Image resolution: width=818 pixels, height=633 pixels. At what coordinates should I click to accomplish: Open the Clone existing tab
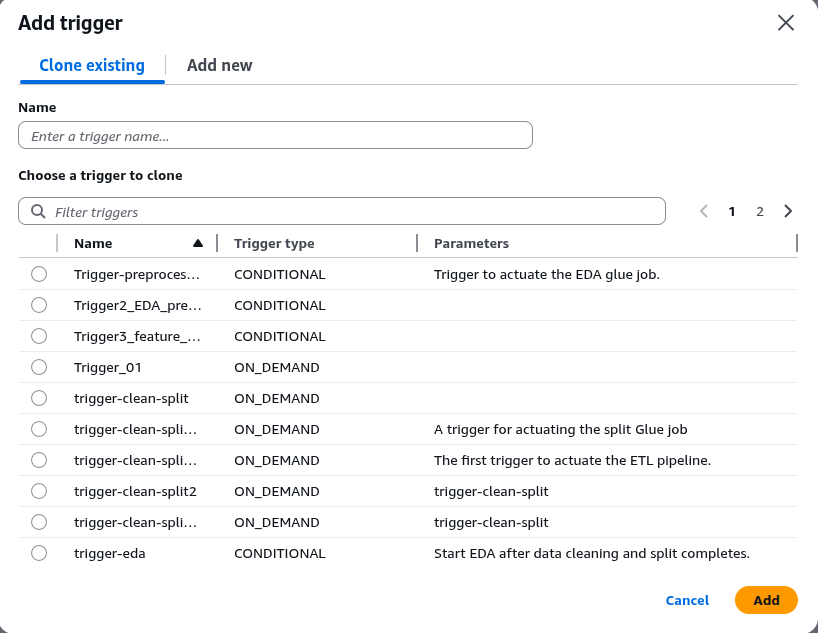92,65
